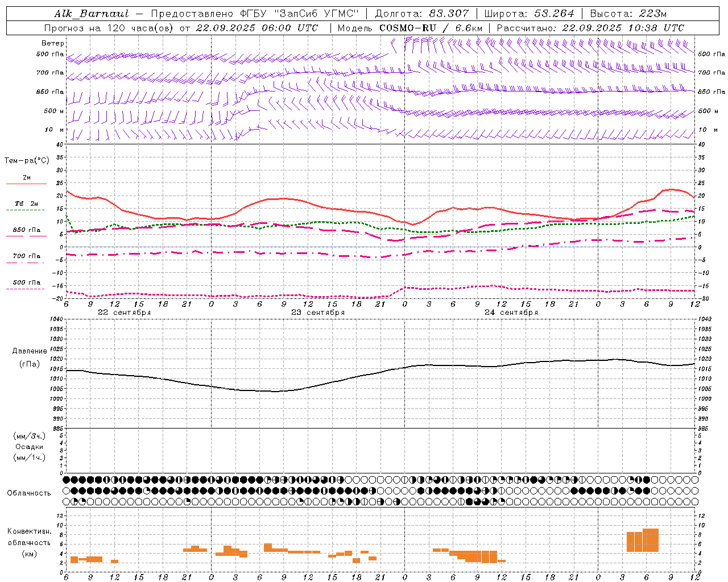
Task: Click the (гПа) unit under Давление
Action: 30,364
